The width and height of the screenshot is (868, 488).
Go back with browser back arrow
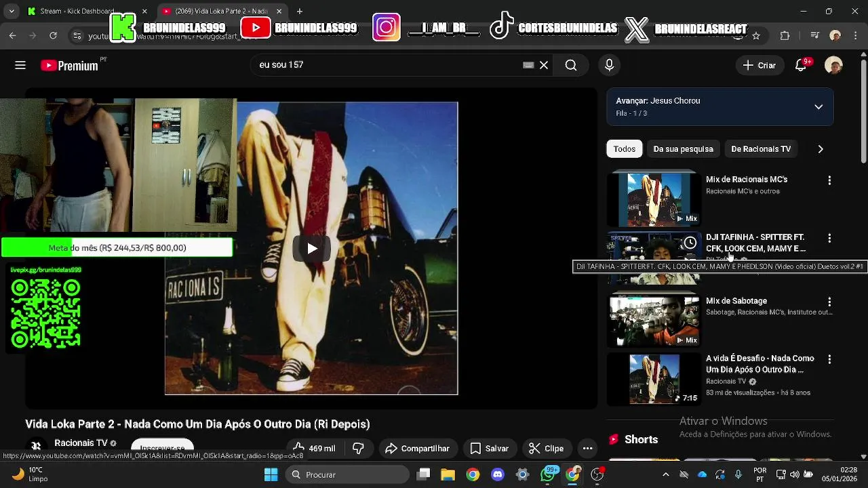click(12, 35)
